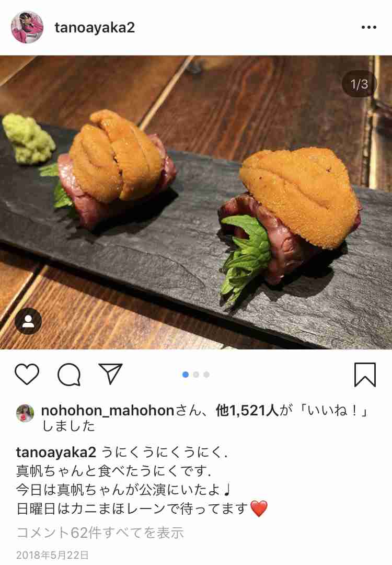Open tanoayaka2 profile picture at top
392x565 pixels.
click(x=27, y=27)
